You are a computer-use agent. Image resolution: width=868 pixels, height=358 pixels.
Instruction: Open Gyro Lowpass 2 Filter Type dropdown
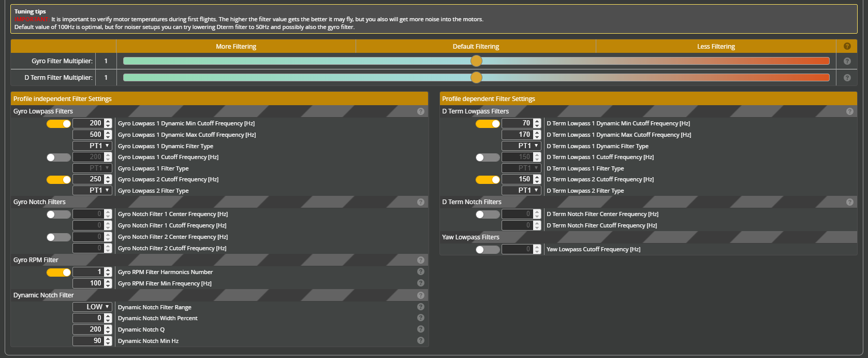(x=93, y=191)
